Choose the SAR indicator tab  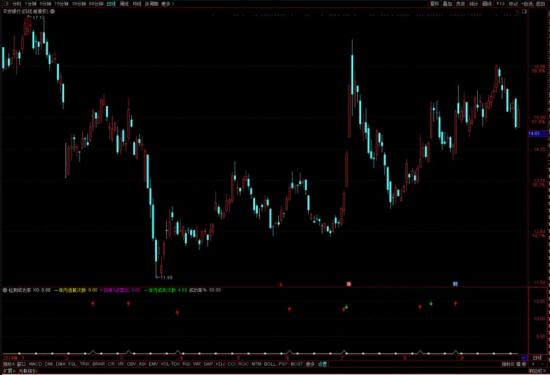click(x=209, y=364)
